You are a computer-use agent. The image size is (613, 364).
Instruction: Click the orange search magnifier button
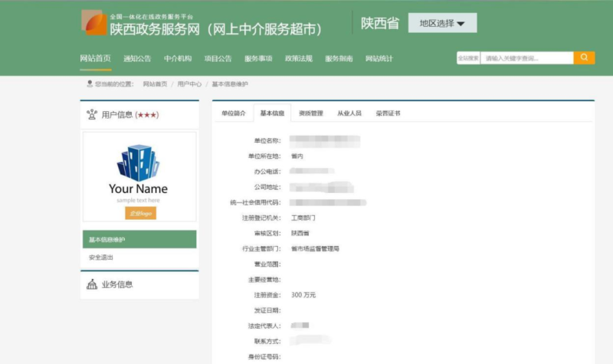[x=584, y=57]
